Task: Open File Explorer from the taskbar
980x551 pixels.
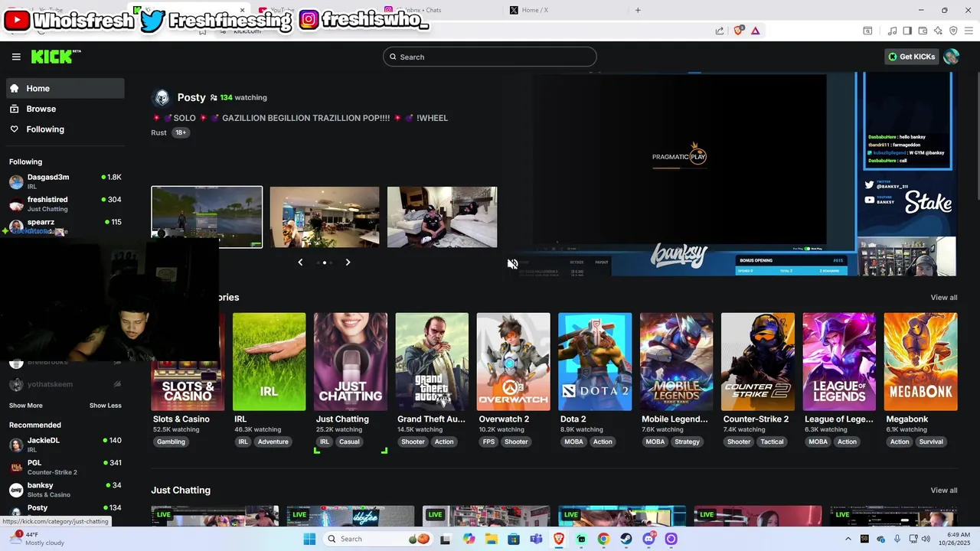Action: pyautogui.click(x=492, y=539)
